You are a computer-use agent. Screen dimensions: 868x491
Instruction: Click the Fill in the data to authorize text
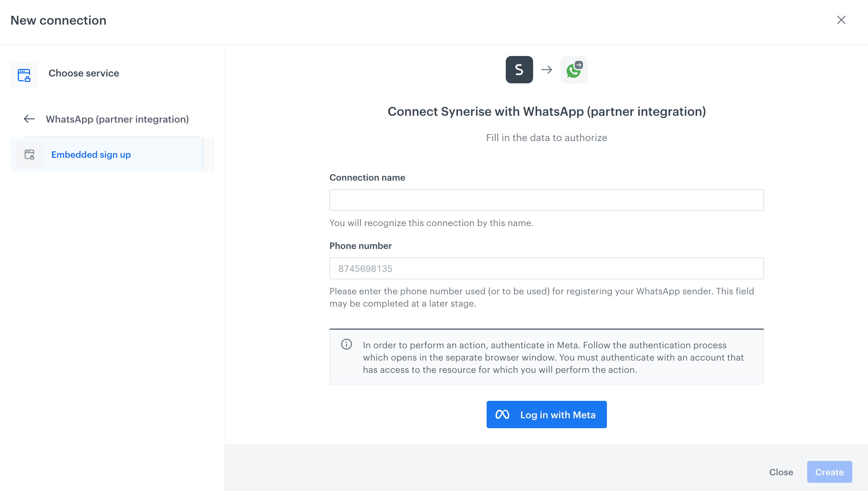click(x=546, y=138)
